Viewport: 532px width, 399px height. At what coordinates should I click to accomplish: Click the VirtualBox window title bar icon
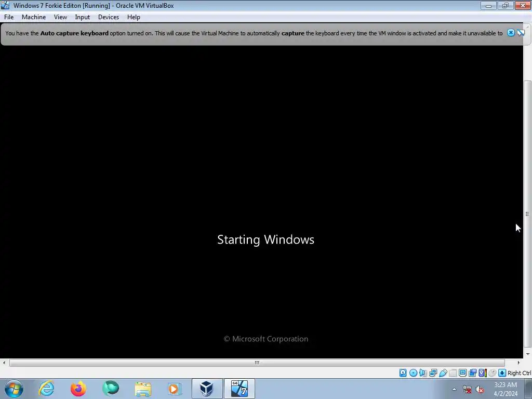pos(5,5)
